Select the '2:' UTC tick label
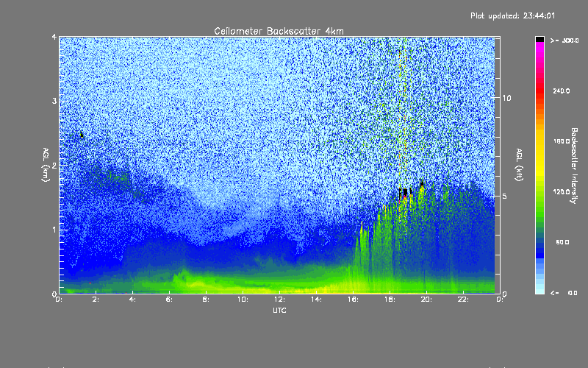The image size is (588, 368). tap(96, 300)
